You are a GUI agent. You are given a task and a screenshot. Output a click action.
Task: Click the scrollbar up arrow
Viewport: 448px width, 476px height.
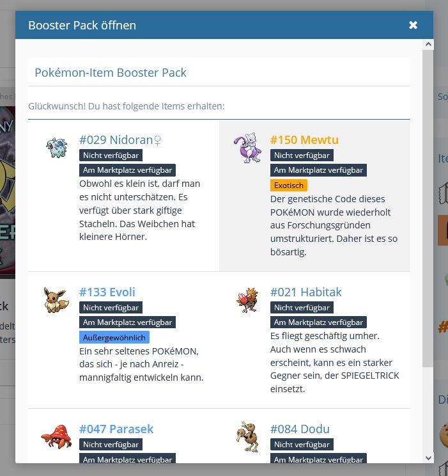[x=428, y=44]
